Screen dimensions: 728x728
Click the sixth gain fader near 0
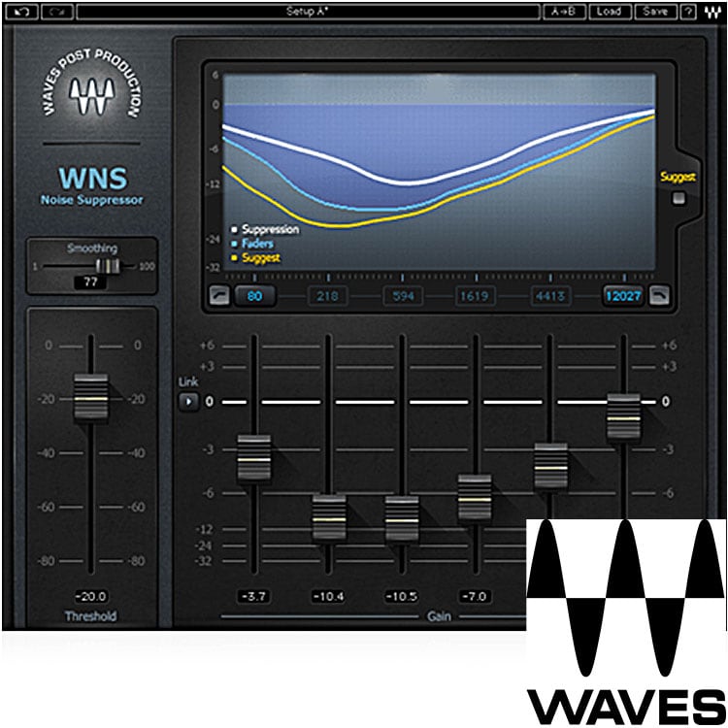624,417
